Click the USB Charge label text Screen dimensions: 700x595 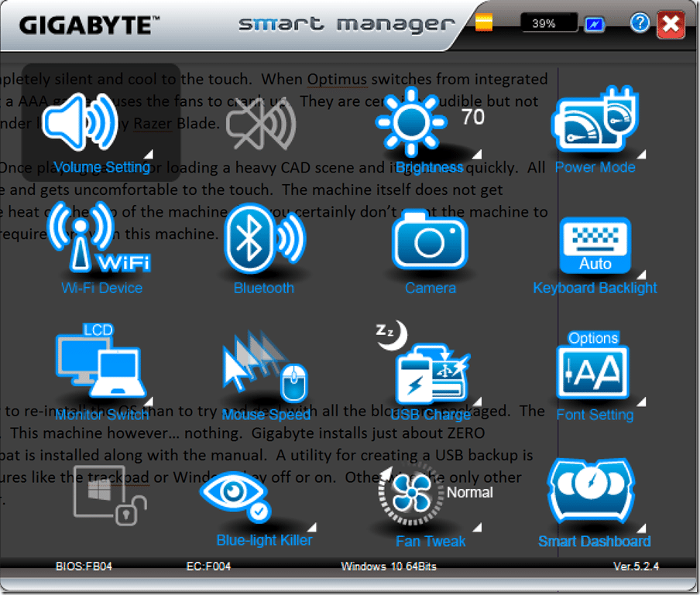point(431,415)
